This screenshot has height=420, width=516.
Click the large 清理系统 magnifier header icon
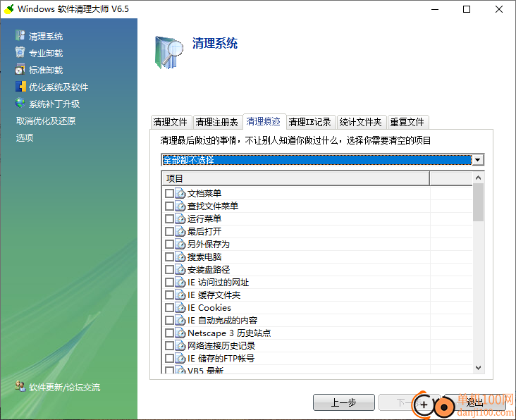[x=168, y=53]
